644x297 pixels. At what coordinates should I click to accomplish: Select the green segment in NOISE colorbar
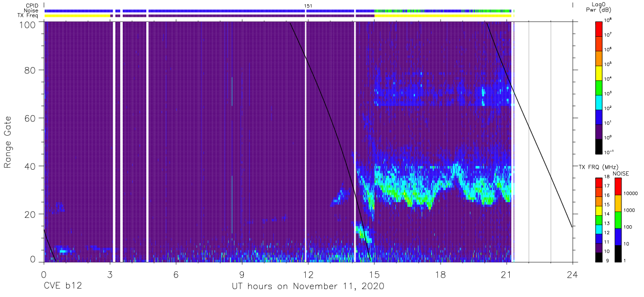coord(618,219)
